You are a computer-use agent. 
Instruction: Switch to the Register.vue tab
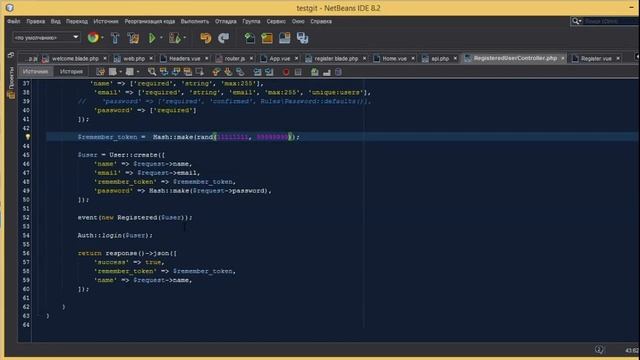point(596,59)
